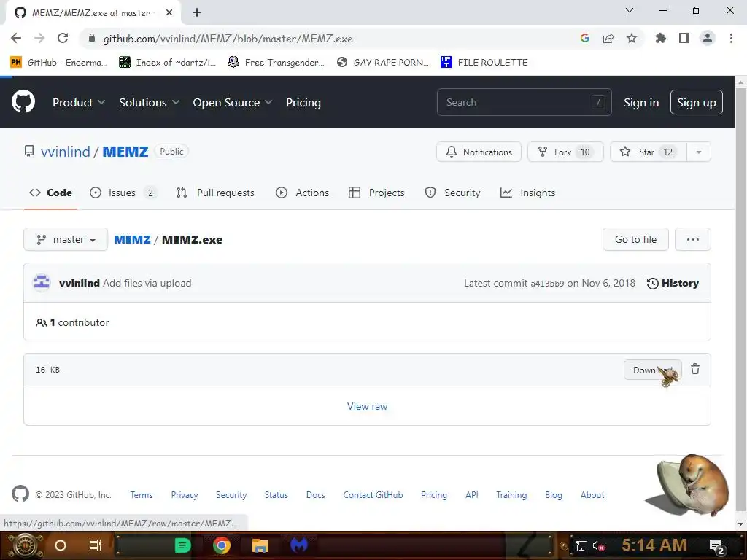Open Index of ~dartz bookmark
747x560 pixels.
pos(167,63)
